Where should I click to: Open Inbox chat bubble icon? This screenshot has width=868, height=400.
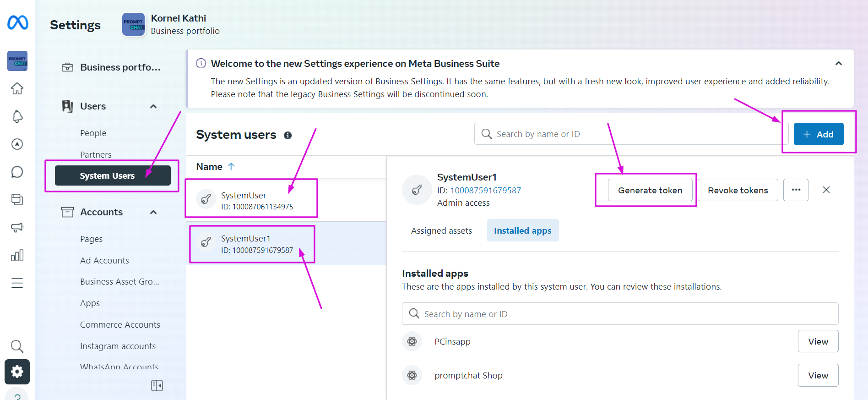click(x=17, y=172)
